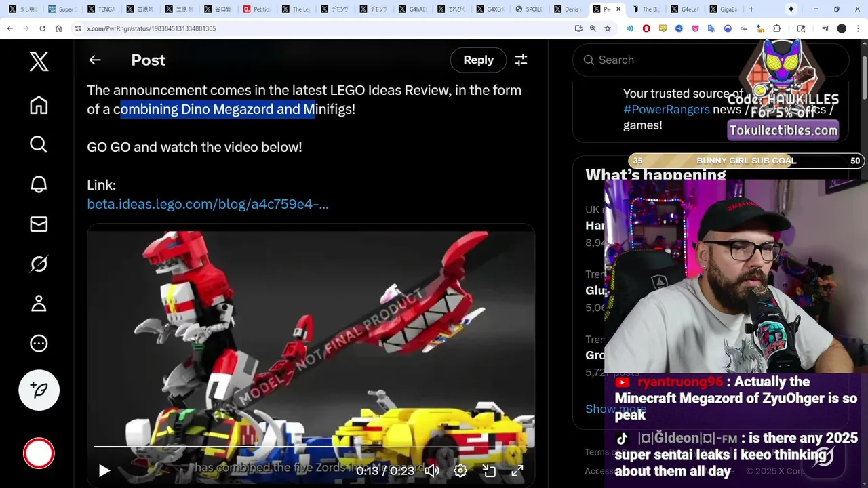Click the Reply button in Post header
This screenshot has height=488, width=868.
pos(478,60)
